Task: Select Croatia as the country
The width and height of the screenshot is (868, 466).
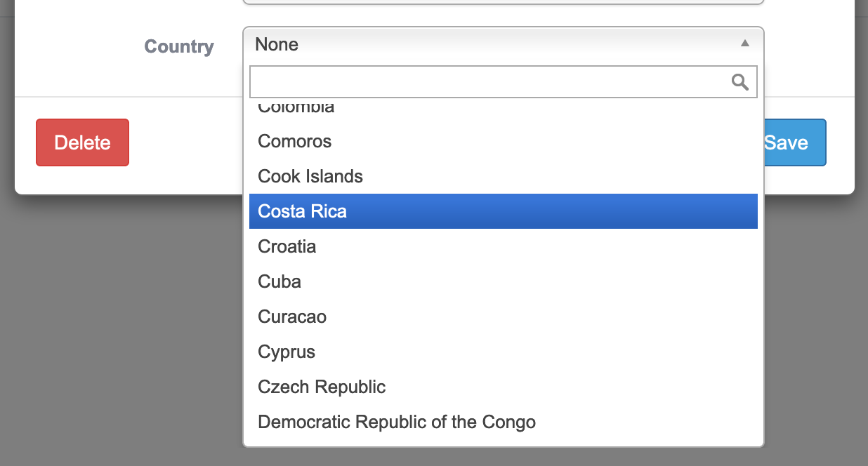Action: coord(287,246)
